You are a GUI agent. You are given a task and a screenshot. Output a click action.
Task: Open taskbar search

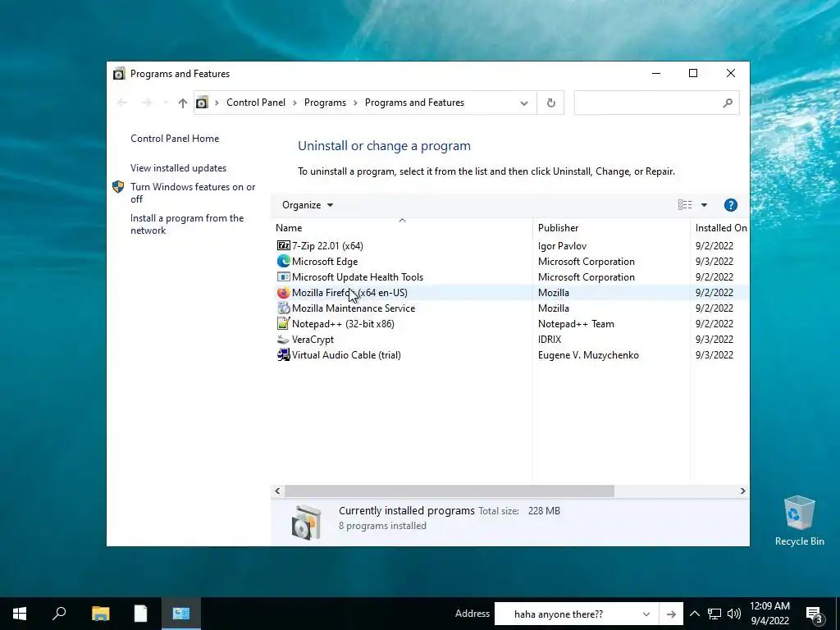click(x=59, y=614)
